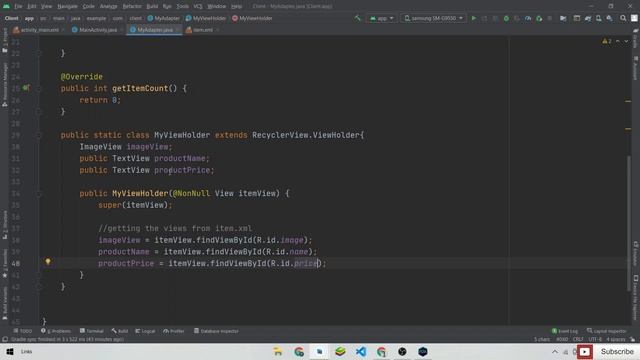Click the CRLF line separator in status bar
The height and width of the screenshot is (360, 640).
[578, 339]
